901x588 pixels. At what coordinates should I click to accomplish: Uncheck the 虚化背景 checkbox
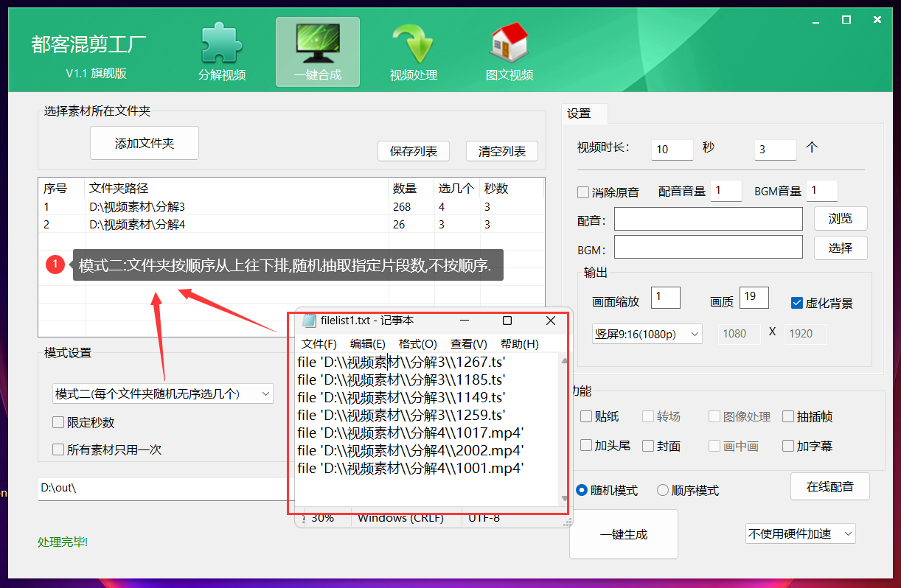click(x=796, y=303)
